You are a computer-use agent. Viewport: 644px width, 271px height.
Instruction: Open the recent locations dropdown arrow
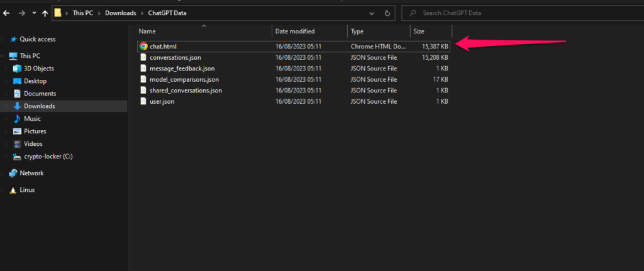point(34,13)
